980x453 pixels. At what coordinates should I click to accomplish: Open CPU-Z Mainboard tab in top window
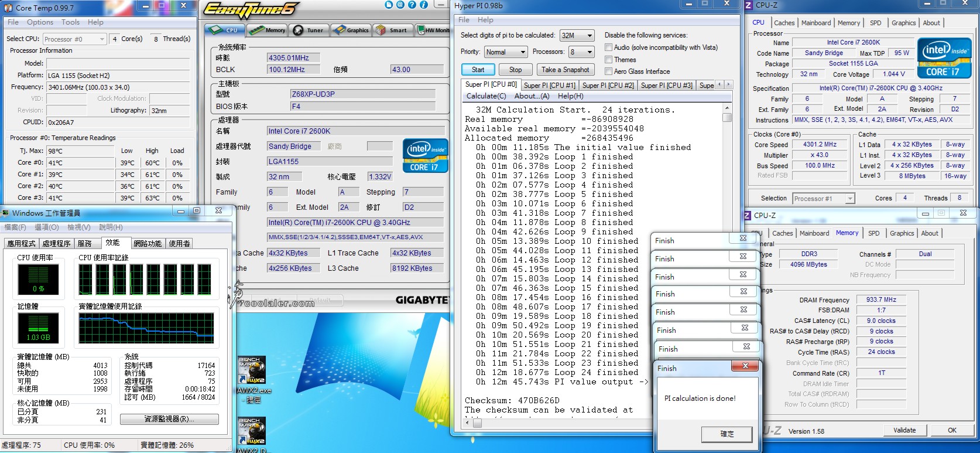point(816,23)
